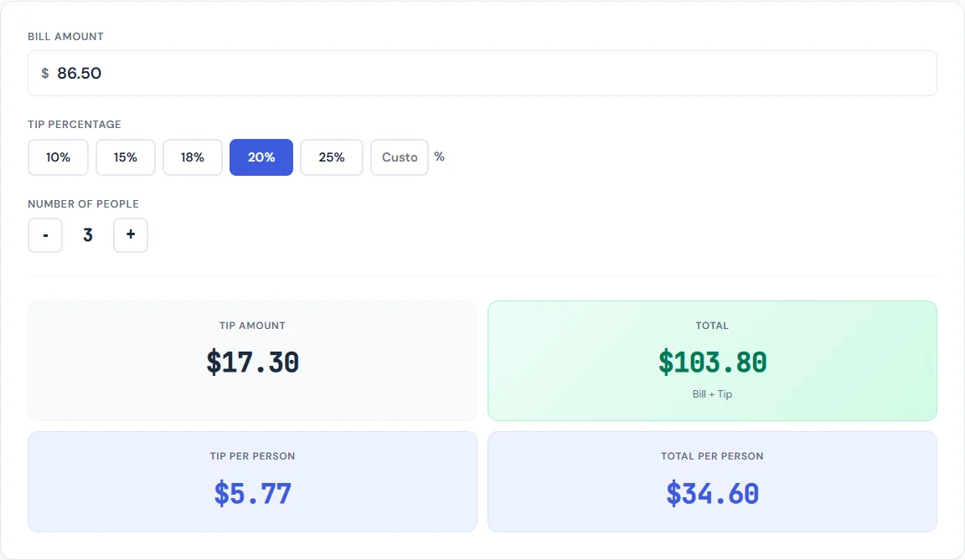Click the Bill + Tip label
This screenshot has width=965, height=560.
[712, 393]
